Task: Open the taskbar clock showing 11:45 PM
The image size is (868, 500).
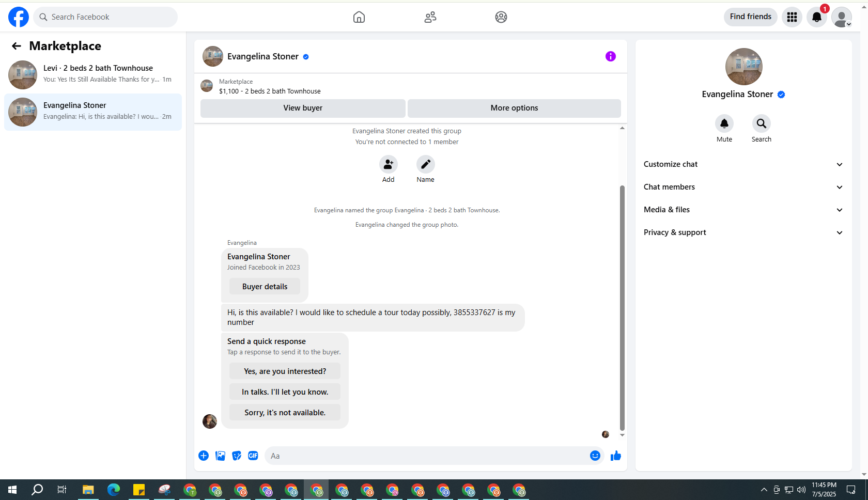Action: pos(824,490)
